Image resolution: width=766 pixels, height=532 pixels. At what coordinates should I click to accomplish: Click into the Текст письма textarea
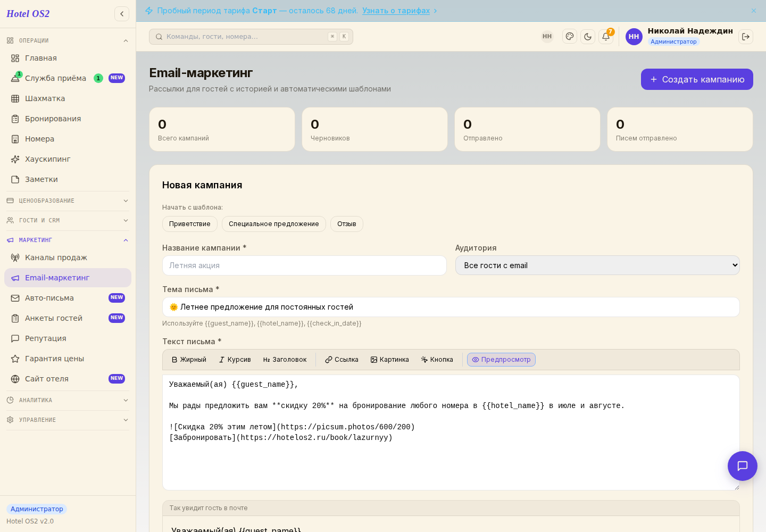click(451, 433)
